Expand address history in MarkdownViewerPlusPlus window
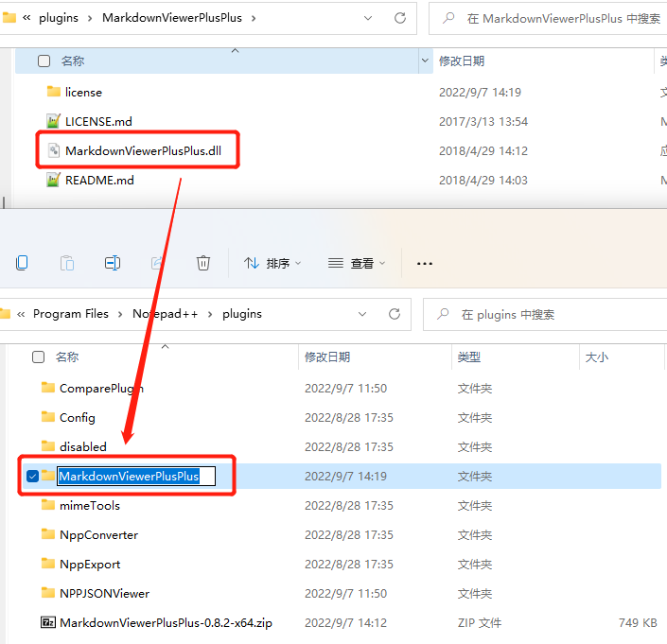 [x=368, y=18]
